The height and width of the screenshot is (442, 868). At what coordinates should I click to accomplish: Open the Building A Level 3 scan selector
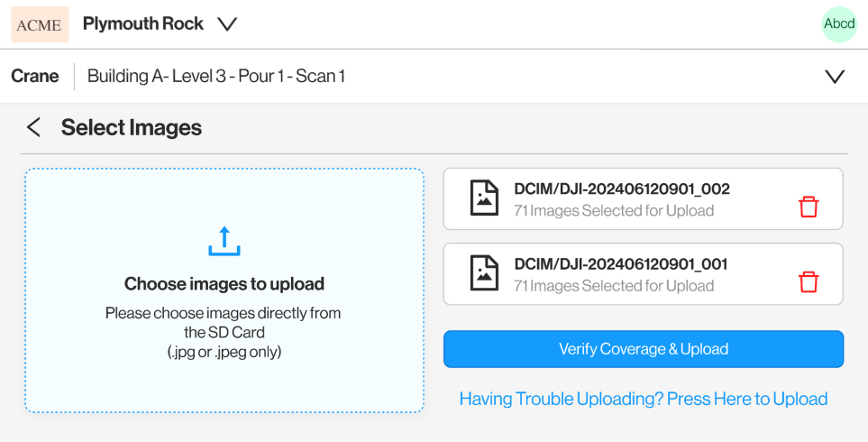click(x=216, y=77)
